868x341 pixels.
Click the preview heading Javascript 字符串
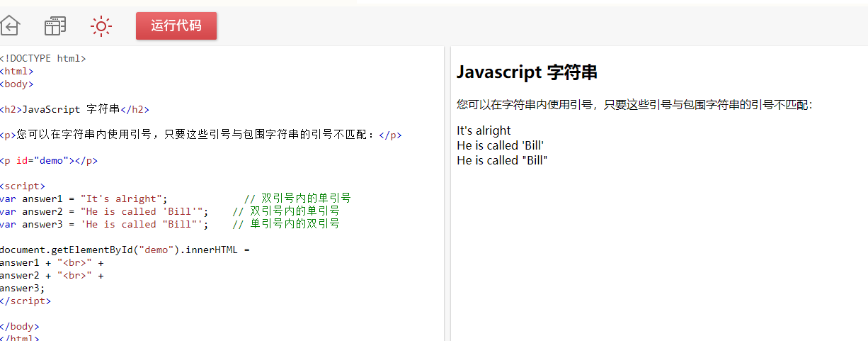pyautogui.click(x=527, y=72)
